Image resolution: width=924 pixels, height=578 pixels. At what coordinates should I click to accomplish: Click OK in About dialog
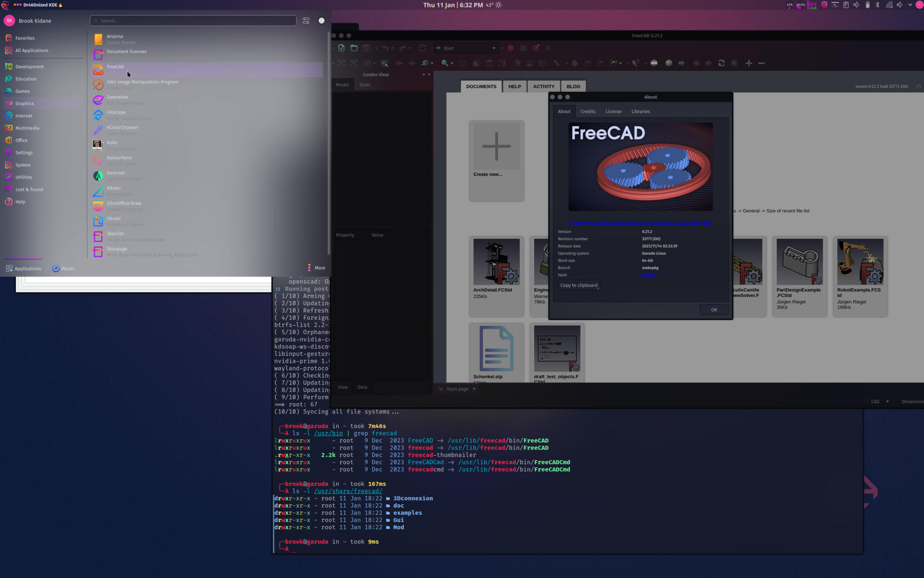714,310
